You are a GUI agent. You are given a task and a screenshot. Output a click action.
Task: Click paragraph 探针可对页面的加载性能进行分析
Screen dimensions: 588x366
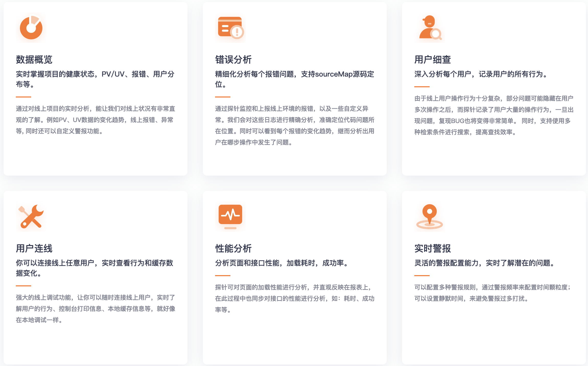(295, 299)
